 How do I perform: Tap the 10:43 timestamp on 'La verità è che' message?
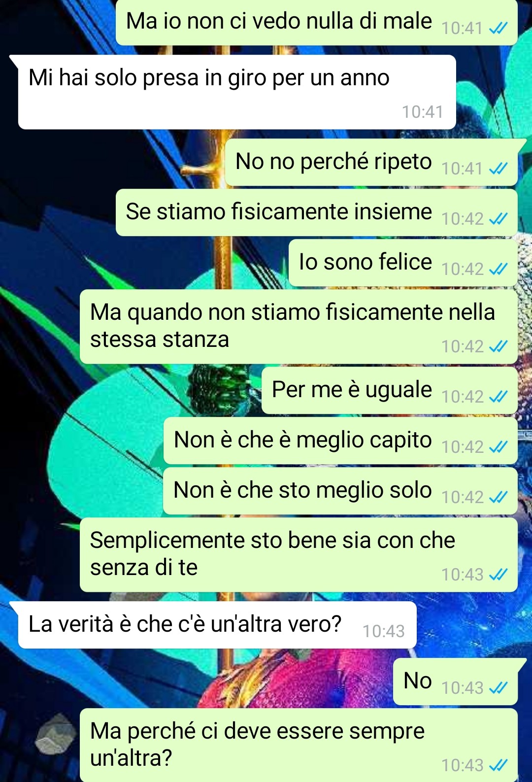[x=384, y=631]
